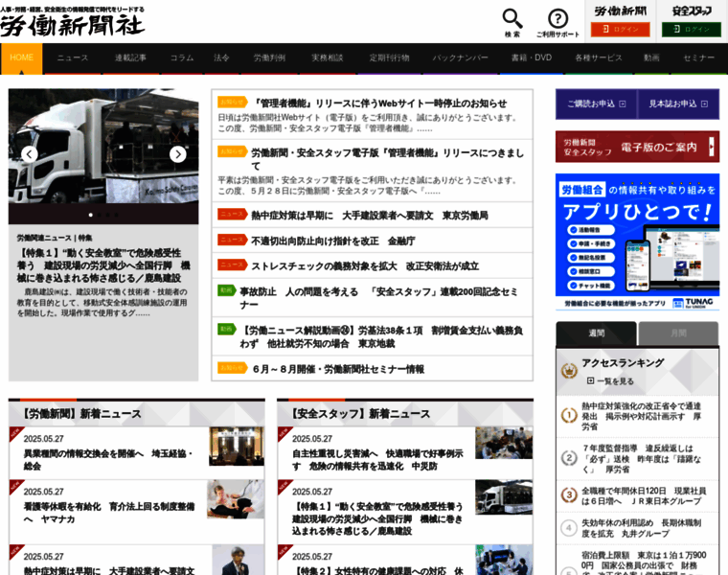Viewport: 728px width, 575px height.
Task: Click the 【安全スタッフ】新着ニュース section header
Action: tap(360, 413)
